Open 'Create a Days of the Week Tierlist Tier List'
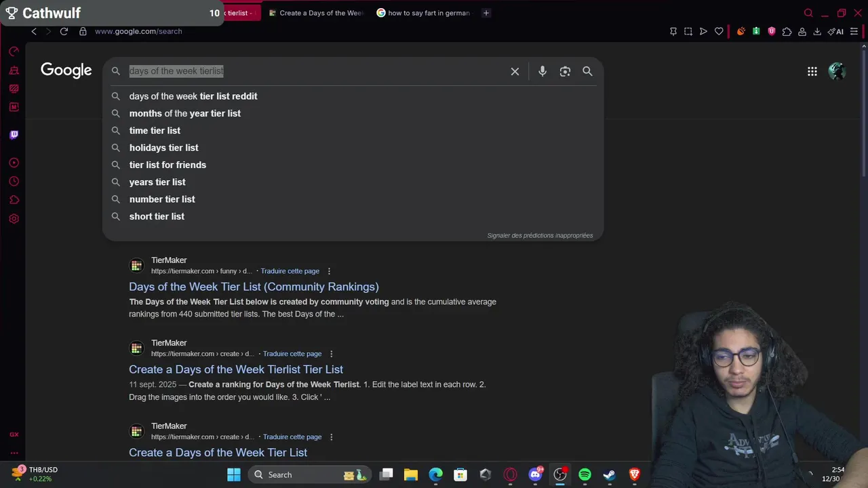This screenshot has height=488, width=868. click(x=236, y=369)
